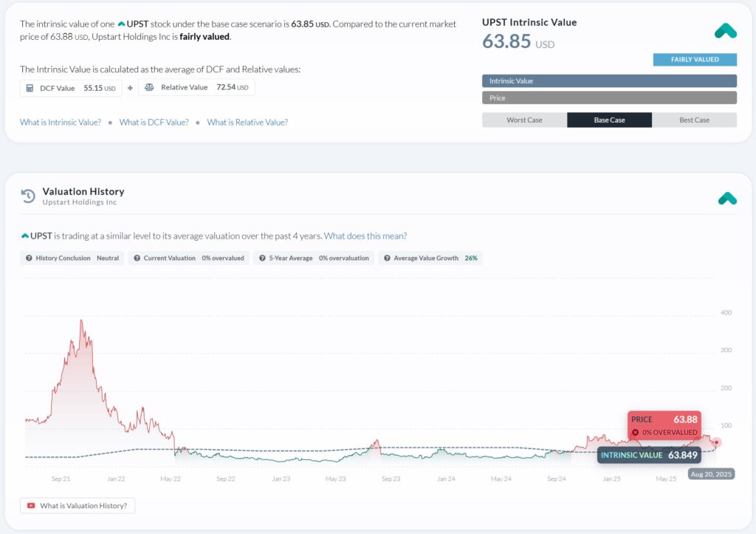The height and width of the screenshot is (534, 756).
Task: Click the Upstart logo in the Intrinsic Value card
Action: (x=725, y=31)
